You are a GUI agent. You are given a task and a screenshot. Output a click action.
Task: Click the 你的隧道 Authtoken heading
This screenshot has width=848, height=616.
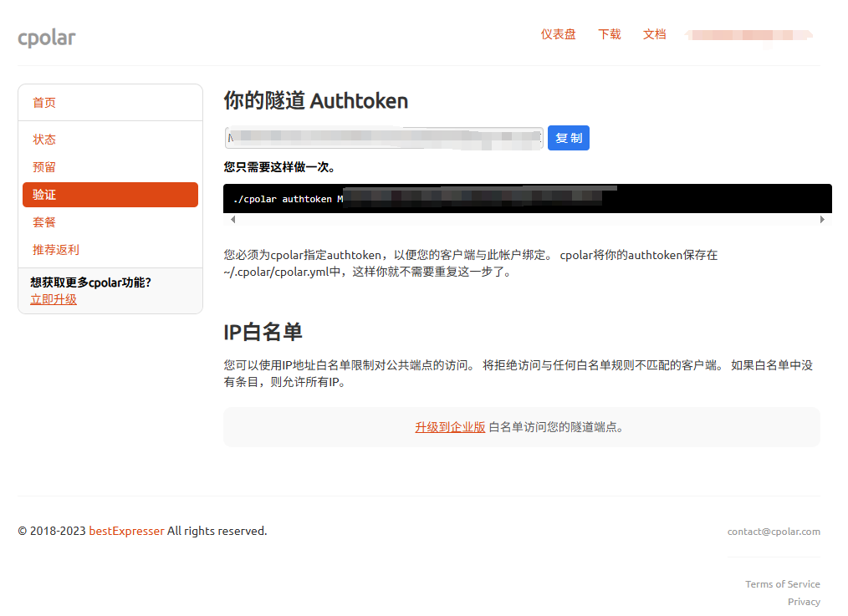click(316, 101)
